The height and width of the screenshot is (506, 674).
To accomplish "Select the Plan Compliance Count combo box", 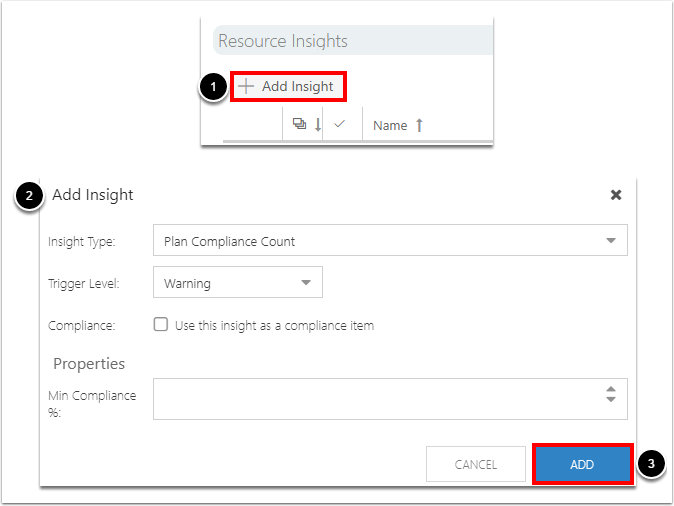I will click(390, 240).
